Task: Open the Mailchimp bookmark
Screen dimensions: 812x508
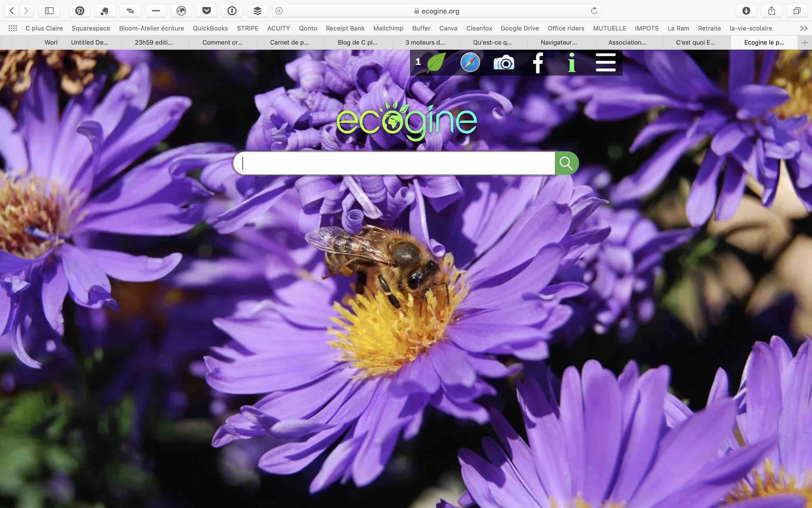Action: (x=388, y=28)
